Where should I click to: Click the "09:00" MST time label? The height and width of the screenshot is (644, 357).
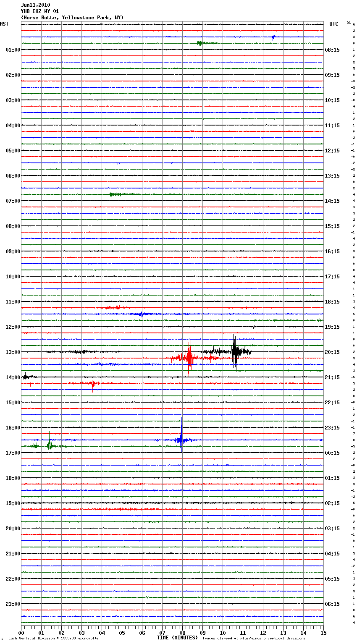13,251
